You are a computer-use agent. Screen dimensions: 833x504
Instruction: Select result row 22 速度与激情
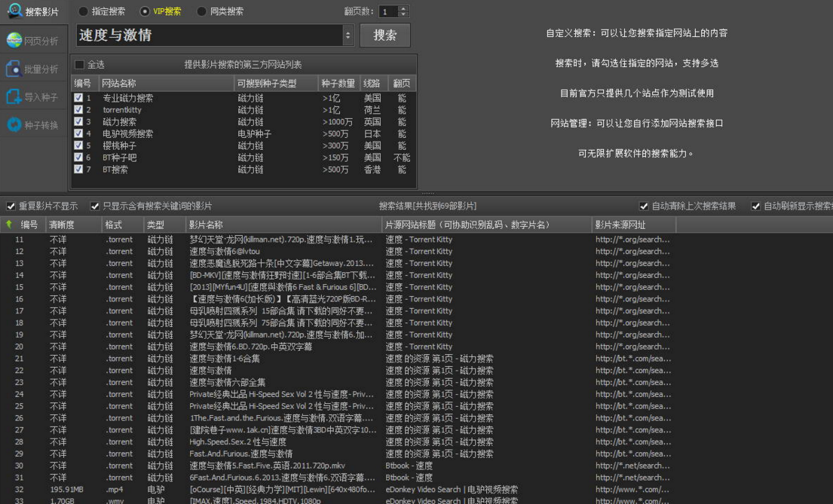[x=211, y=371]
